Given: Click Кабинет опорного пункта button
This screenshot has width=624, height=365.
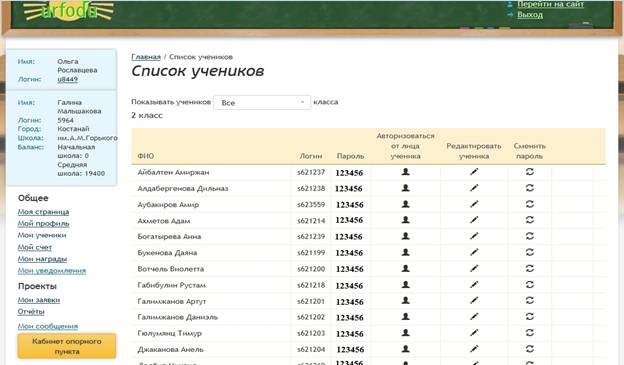Looking at the screenshot, I should coord(67,346).
